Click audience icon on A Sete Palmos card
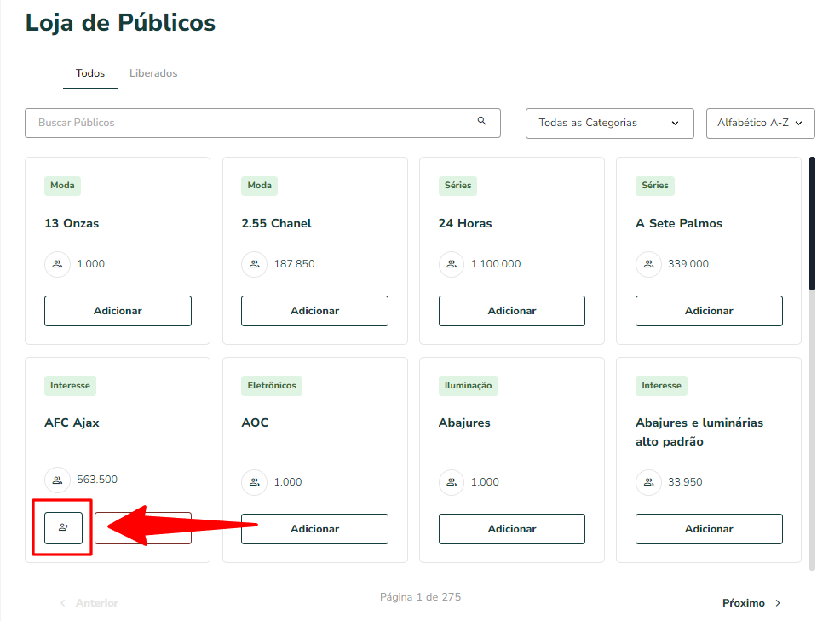 coord(649,264)
